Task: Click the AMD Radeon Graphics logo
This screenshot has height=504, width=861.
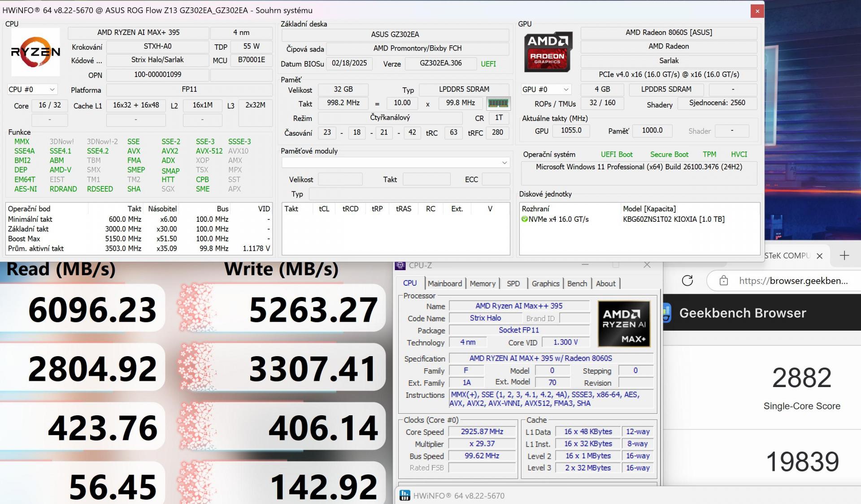Action: pyautogui.click(x=548, y=52)
